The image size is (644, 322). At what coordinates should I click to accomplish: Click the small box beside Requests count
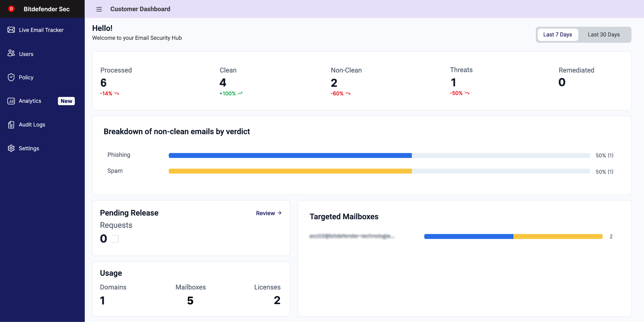click(x=115, y=239)
